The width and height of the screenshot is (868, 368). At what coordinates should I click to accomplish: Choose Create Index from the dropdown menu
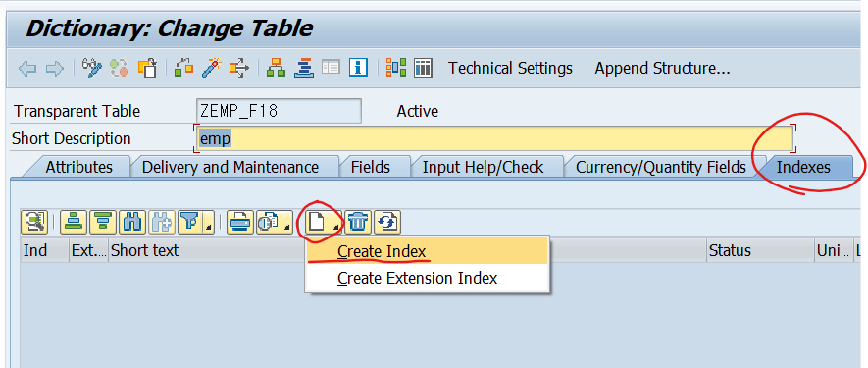(427, 251)
